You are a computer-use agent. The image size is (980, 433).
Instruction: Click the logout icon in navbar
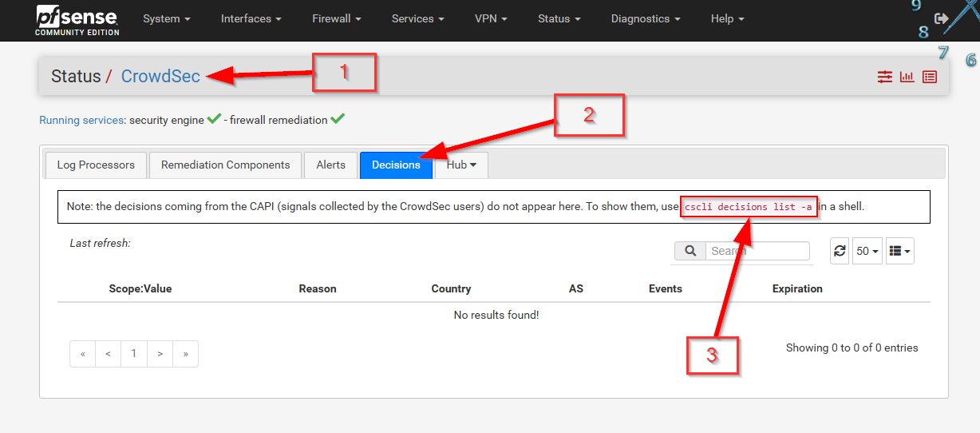(942, 18)
